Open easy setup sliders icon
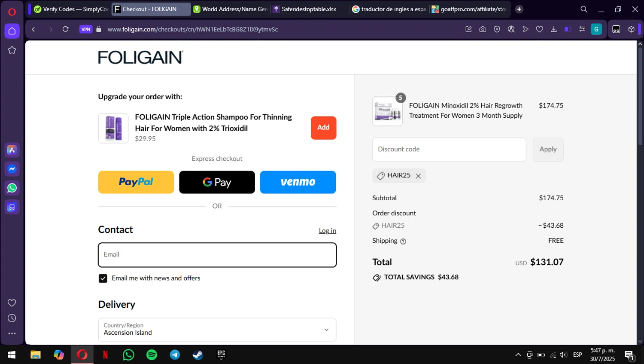 click(582, 29)
